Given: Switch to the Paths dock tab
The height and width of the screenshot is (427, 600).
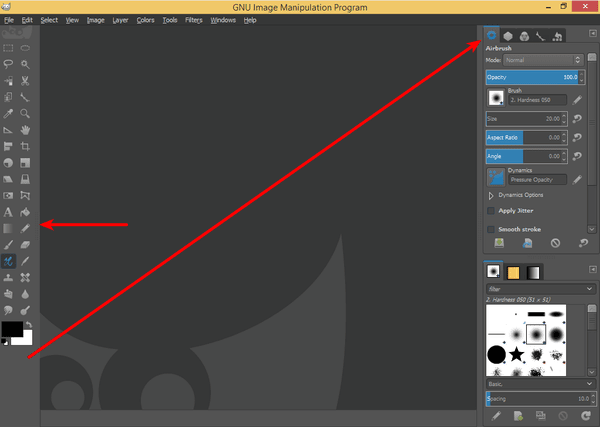Looking at the screenshot, I should 540,36.
